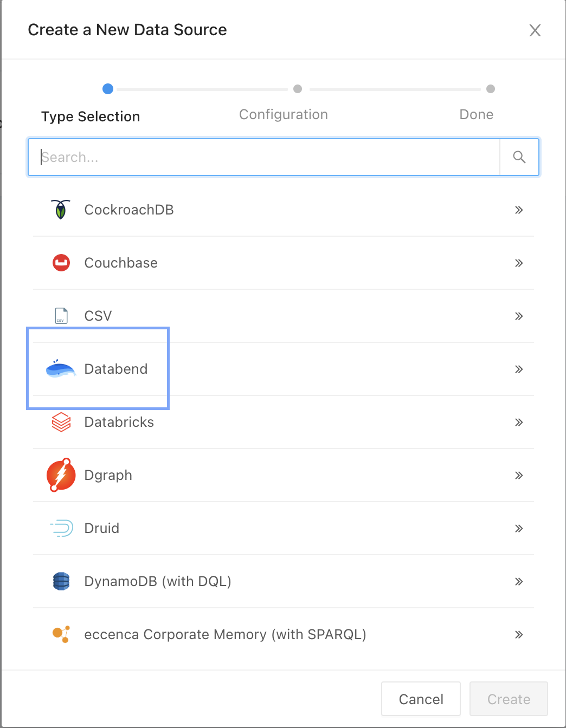This screenshot has height=728, width=566.
Task: Select the Couchbase red logo icon
Action: point(61,263)
